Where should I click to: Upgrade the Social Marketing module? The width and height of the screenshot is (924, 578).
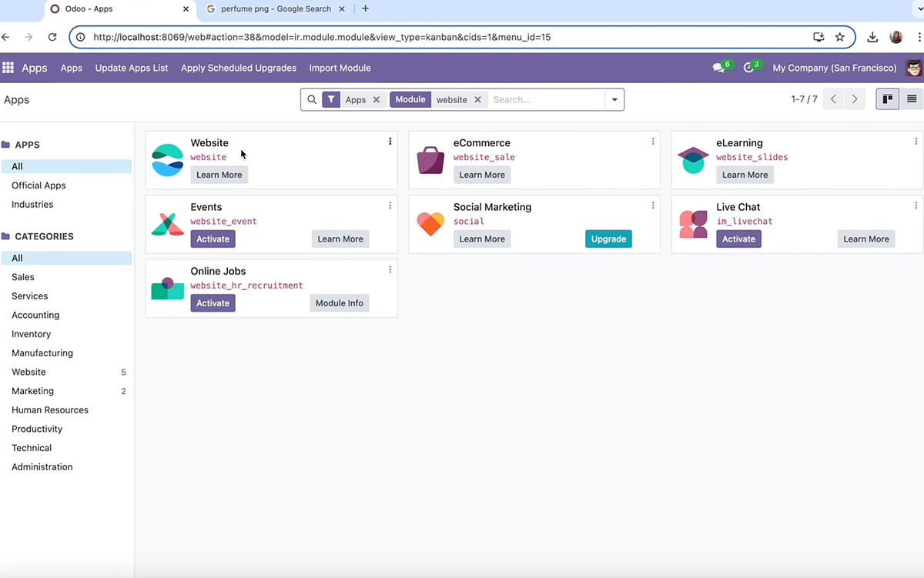point(608,239)
